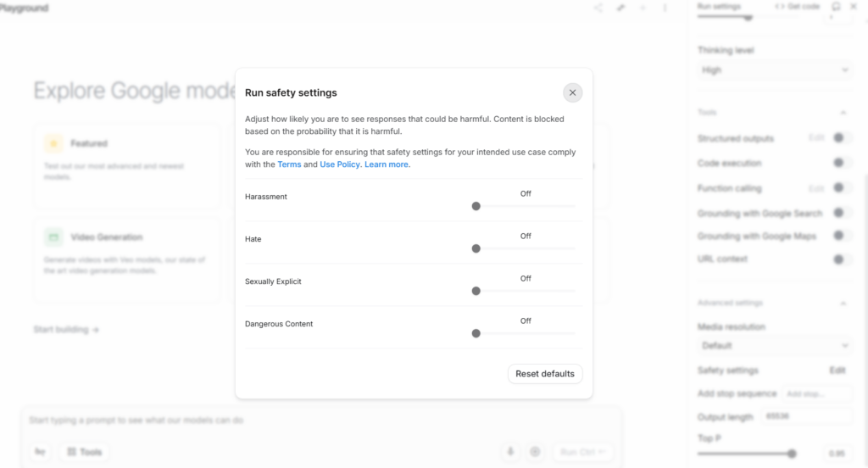Click the Tools button in prompt bar
868x468 pixels.
click(x=85, y=452)
